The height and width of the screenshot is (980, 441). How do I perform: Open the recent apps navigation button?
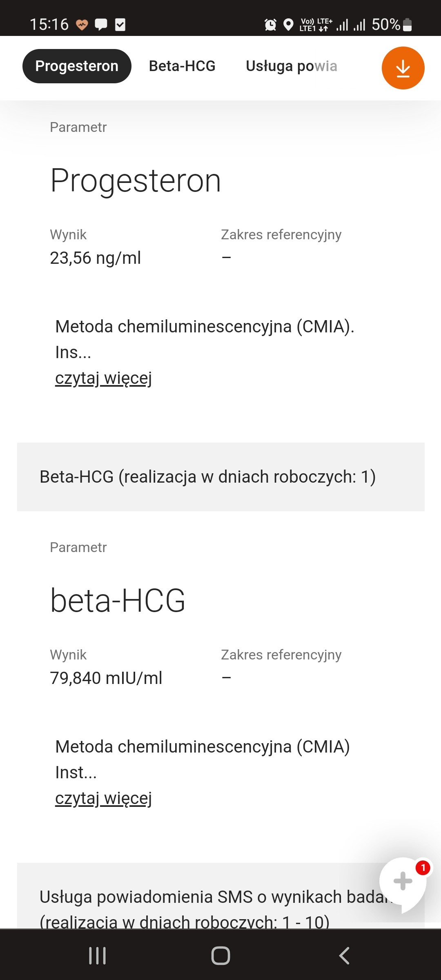click(98, 955)
